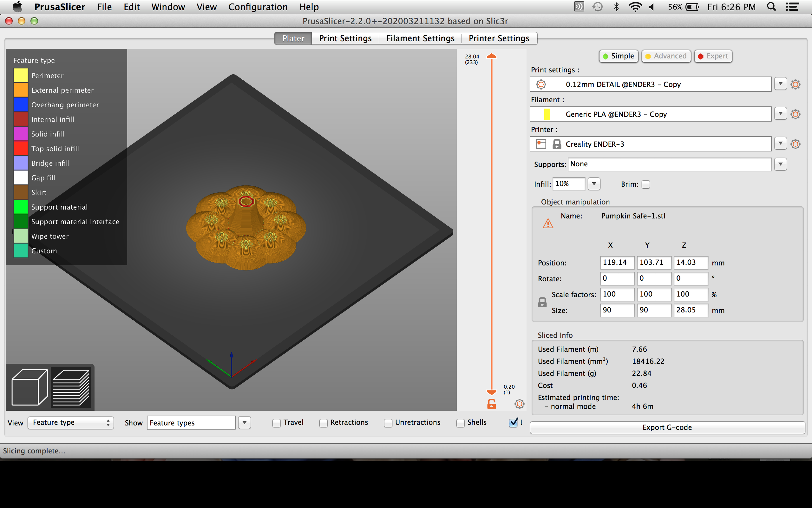Select Simple mode
The image size is (812, 508).
pyautogui.click(x=619, y=56)
